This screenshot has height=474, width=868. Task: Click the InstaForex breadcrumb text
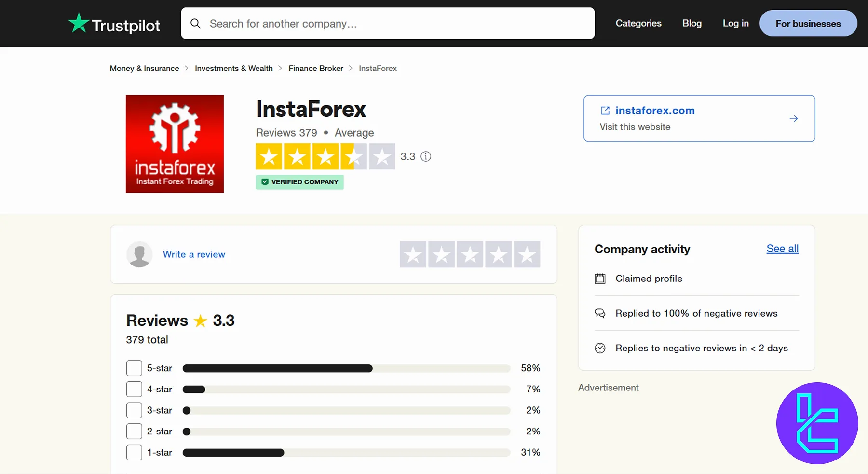click(378, 68)
